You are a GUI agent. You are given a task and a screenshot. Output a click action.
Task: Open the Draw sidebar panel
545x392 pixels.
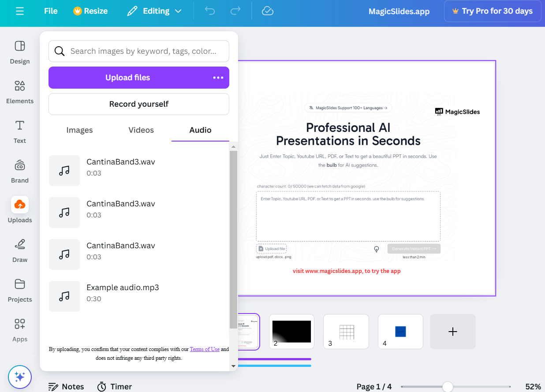20,251
